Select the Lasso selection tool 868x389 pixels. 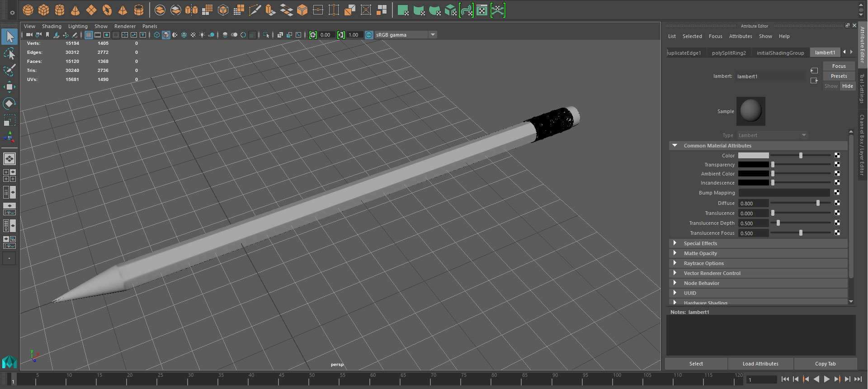[x=9, y=54]
